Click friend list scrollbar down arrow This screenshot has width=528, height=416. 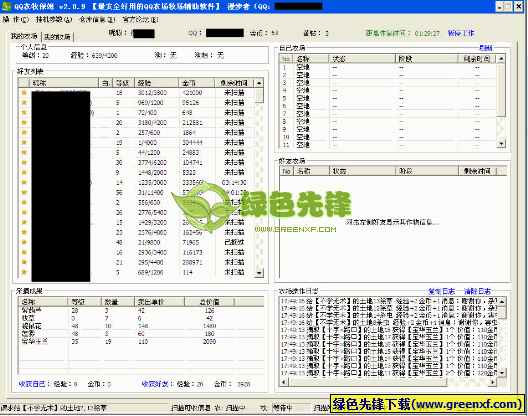[x=259, y=273]
